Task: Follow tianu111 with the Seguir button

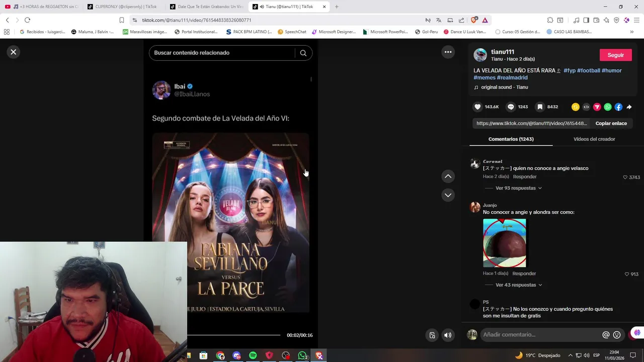Action: [x=615, y=55]
